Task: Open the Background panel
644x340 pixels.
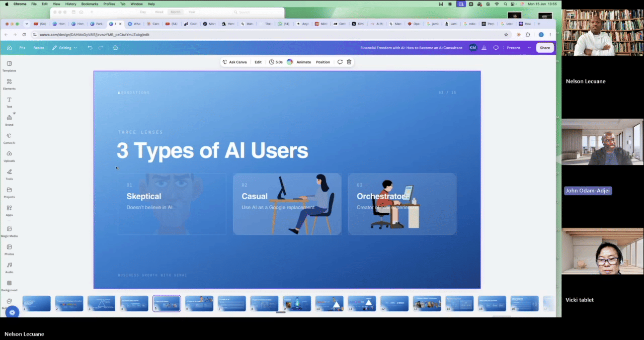Action: [9, 286]
